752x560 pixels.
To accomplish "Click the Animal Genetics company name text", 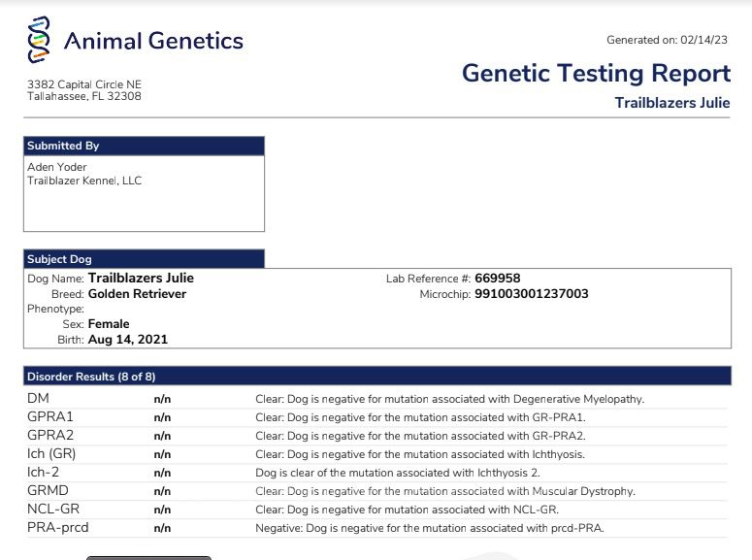I will coord(153,41).
